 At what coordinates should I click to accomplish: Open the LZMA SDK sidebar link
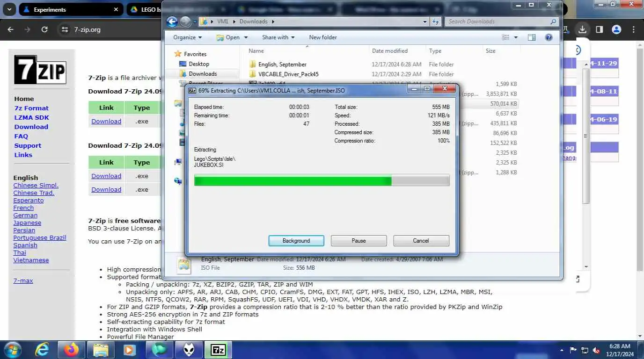click(31, 117)
